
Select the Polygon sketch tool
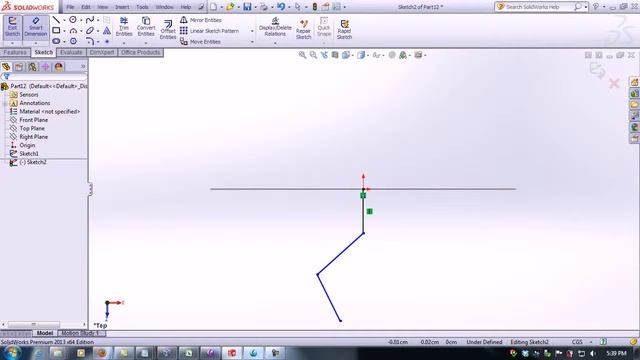point(73,41)
